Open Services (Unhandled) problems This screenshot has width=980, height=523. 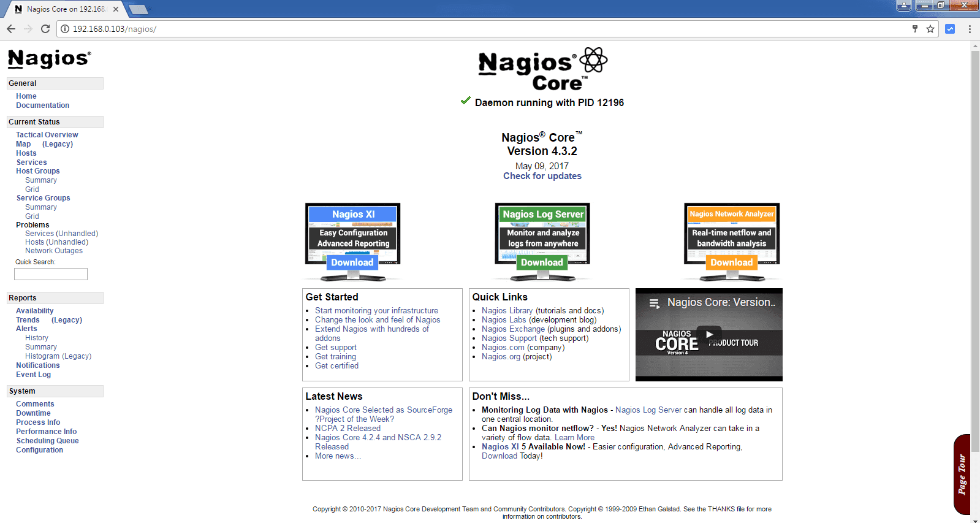coord(61,234)
